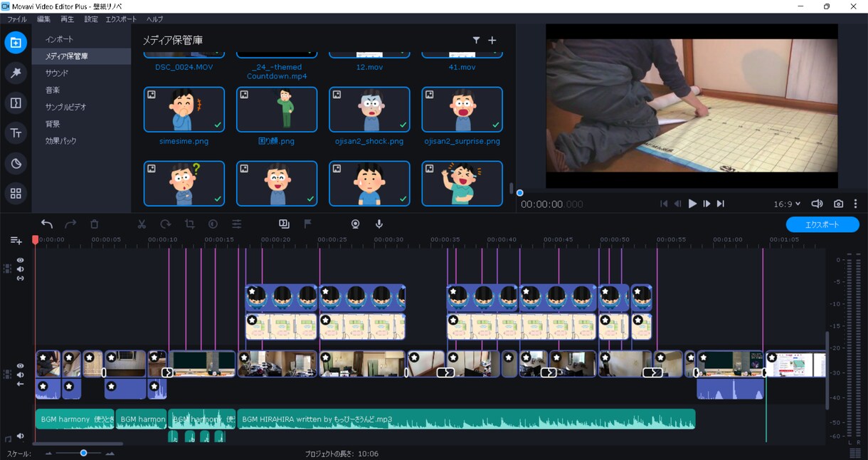Screen dimensions: 868x460
Task: Play the preview video
Action: click(x=692, y=204)
